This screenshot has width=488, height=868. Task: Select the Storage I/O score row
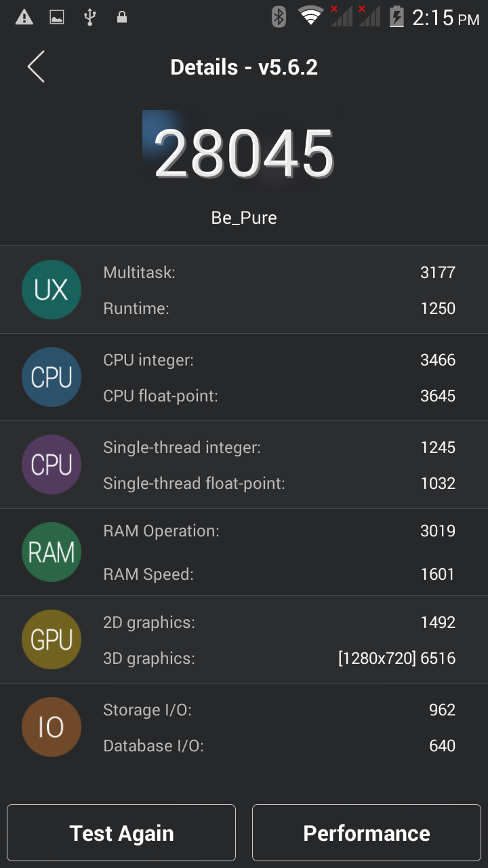pyautogui.click(x=279, y=710)
